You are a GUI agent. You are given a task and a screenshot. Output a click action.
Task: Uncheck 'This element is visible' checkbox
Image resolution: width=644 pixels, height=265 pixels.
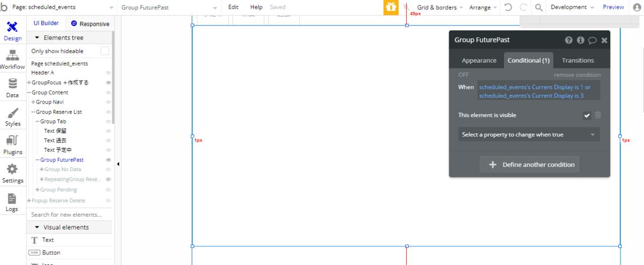[x=587, y=115]
